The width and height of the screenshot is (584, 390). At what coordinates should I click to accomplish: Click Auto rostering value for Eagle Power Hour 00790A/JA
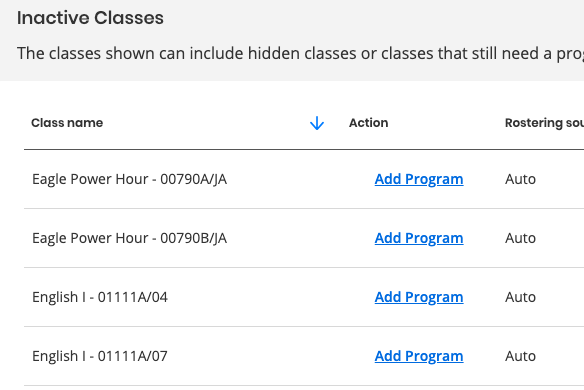tap(520, 179)
